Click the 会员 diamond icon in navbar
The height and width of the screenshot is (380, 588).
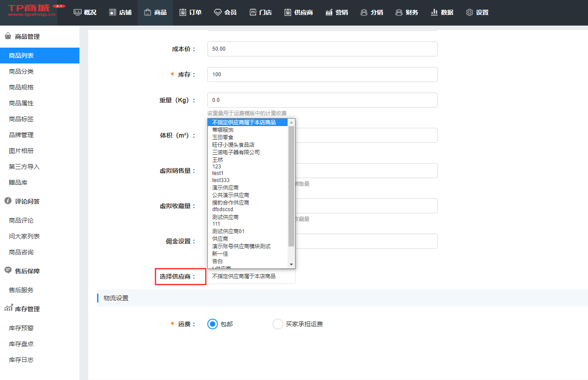pyautogui.click(x=217, y=12)
